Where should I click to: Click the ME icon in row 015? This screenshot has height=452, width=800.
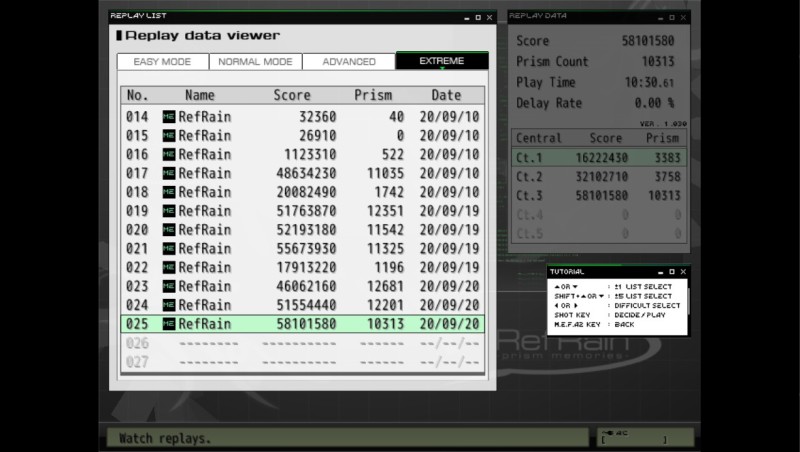pos(169,136)
